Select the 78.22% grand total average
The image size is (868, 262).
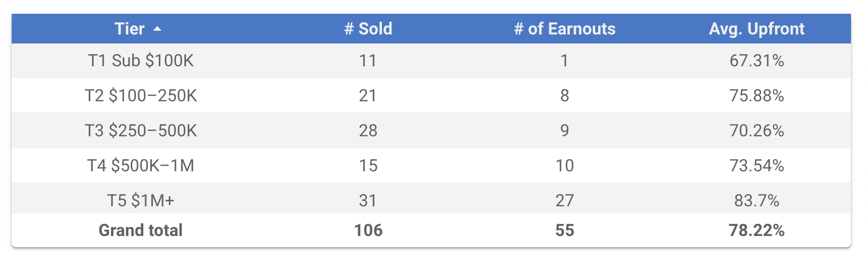click(x=756, y=230)
